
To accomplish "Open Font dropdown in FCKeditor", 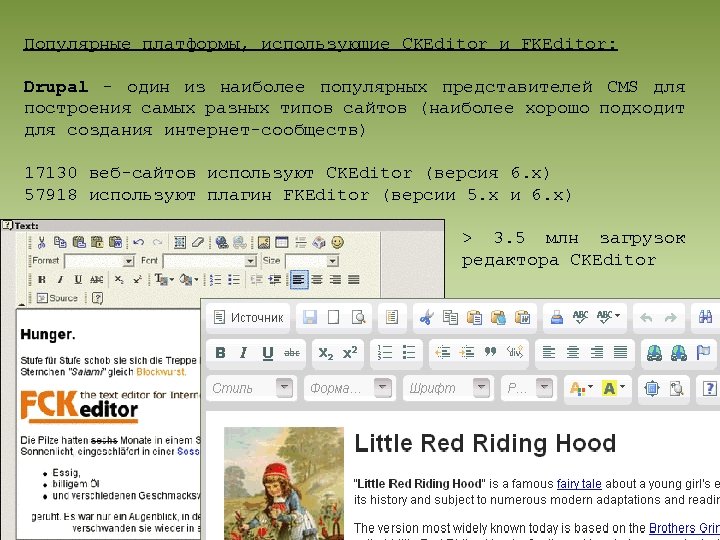I will coord(209,261).
